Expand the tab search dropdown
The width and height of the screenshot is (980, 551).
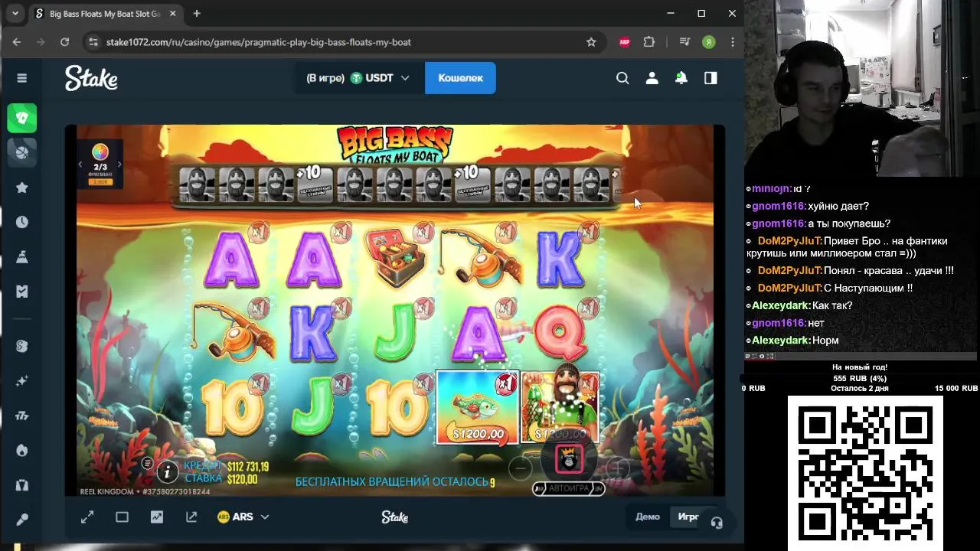(x=15, y=14)
